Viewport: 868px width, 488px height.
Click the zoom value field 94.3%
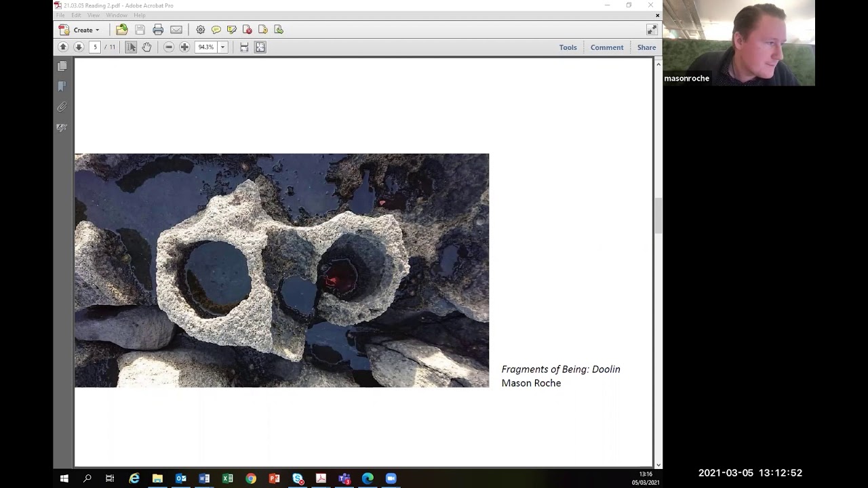pyautogui.click(x=205, y=47)
